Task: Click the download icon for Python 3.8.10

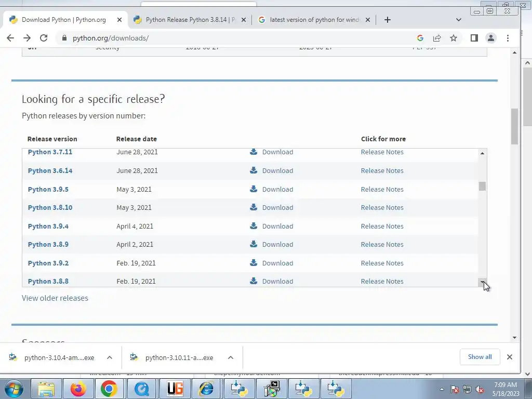Action: [x=254, y=207]
